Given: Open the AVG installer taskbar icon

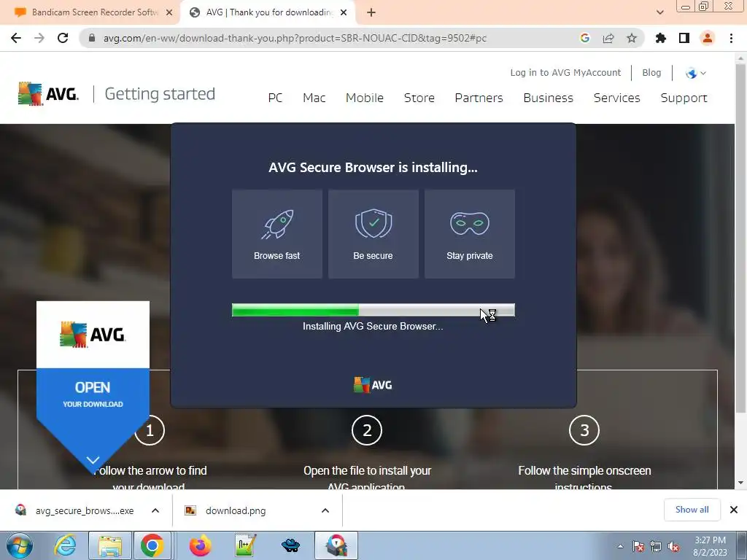Looking at the screenshot, I should 336,545.
